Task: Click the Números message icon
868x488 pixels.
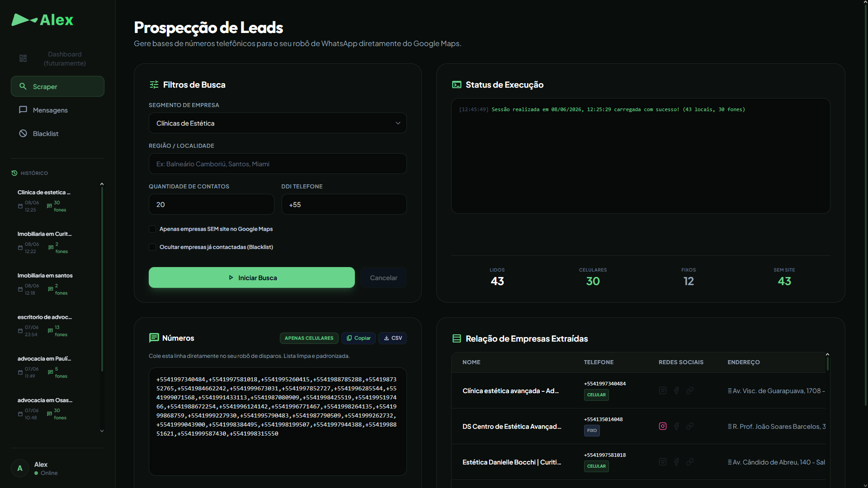Action: [154, 338]
